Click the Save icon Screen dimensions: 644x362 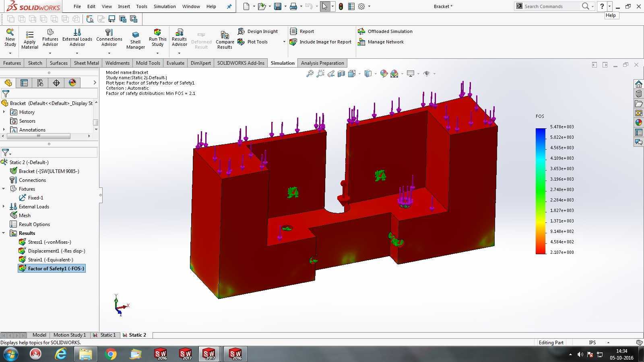[x=278, y=6]
